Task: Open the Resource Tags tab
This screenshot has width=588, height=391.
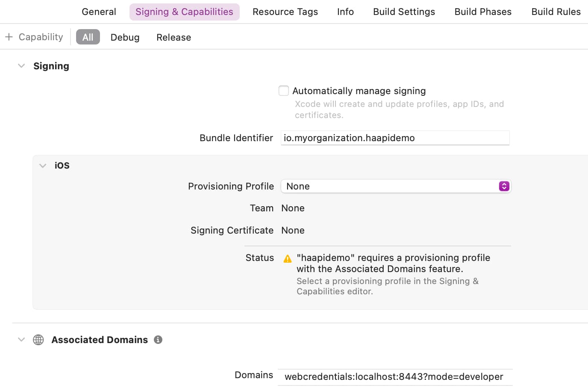Action: 285,12
